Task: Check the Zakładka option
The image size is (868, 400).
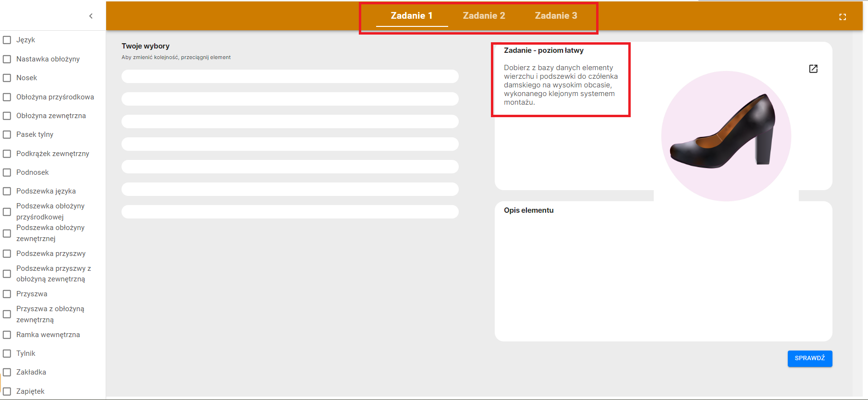Action: (x=7, y=372)
